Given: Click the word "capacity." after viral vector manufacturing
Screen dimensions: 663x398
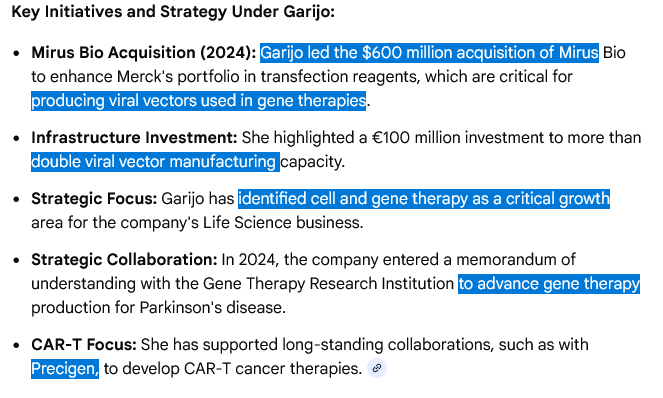Looking at the screenshot, I should (x=312, y=162).
